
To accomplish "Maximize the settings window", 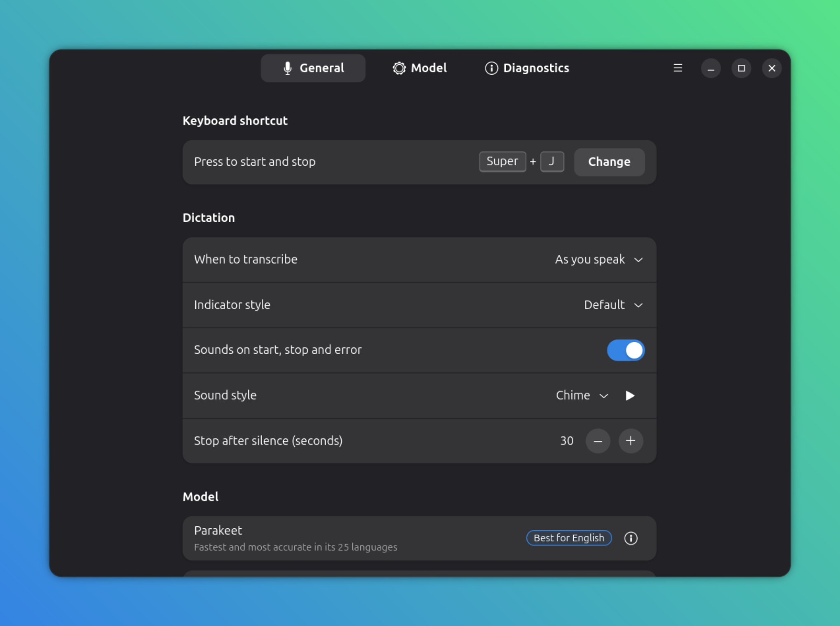I will [x=741, y=68].
